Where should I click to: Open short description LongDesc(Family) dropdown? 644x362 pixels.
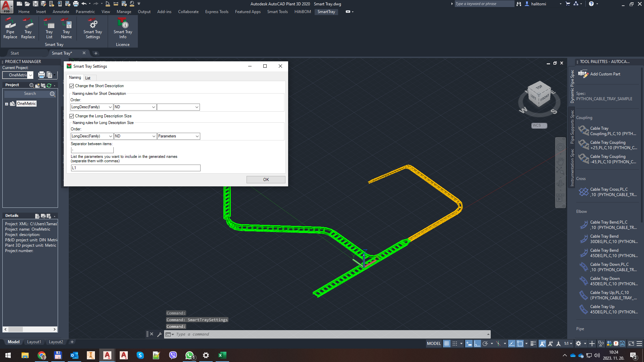pyautogui.click(x=110, y=107)
